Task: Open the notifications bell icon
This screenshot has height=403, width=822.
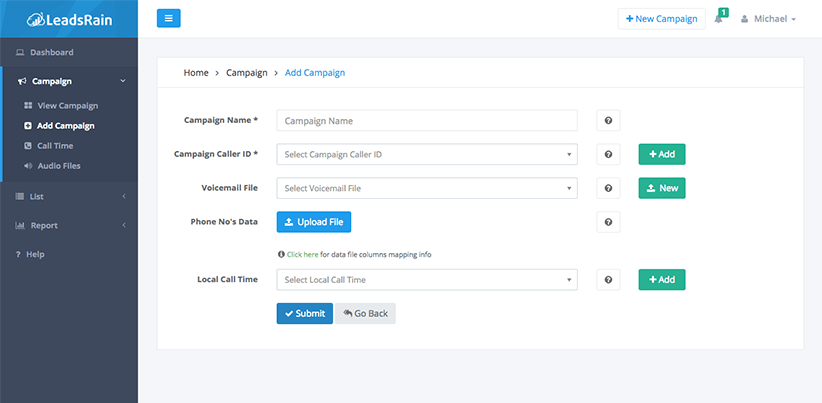Action: pos(718,19)
